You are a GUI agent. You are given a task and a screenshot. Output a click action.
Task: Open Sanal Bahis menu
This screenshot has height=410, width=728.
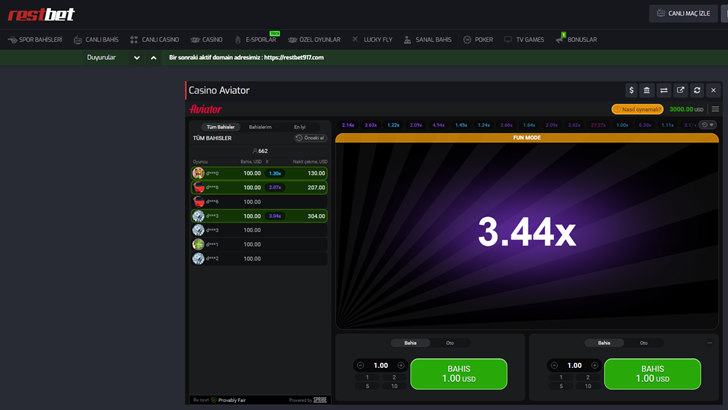(x=428, y=39)
